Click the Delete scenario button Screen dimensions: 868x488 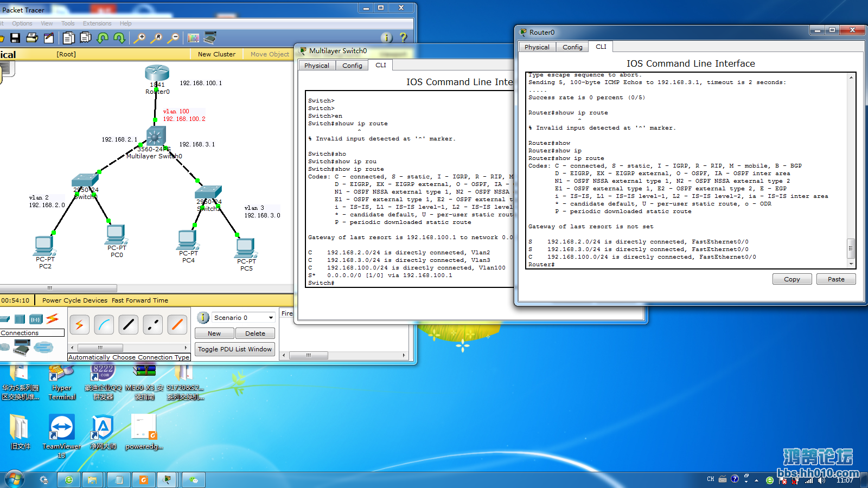255,333
